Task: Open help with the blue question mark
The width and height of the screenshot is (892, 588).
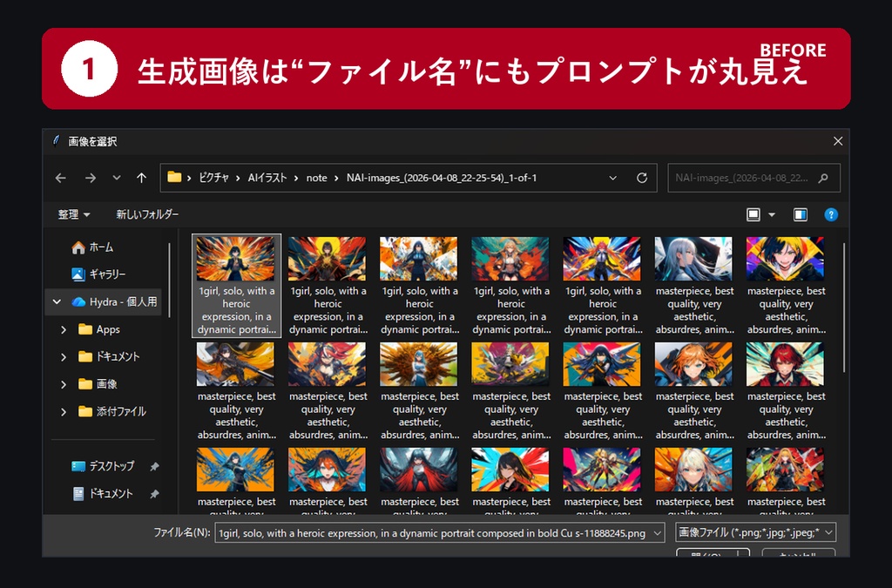Action: [831, 214]
